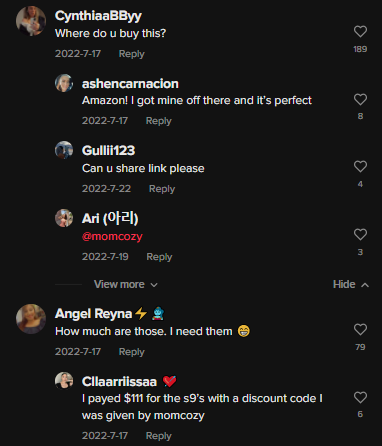This screenshot has height=446, width=382.
Task: Like CynthiaaBByy's comment with heart icon
Action: click(360, 32)
